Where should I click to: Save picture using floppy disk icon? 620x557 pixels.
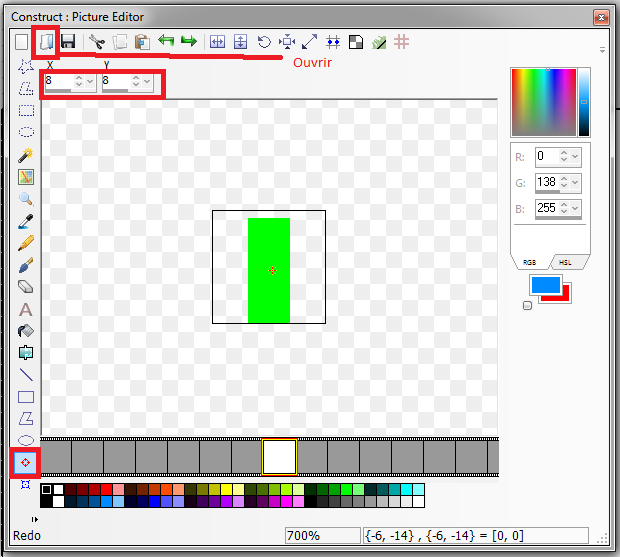pos(68,42)
